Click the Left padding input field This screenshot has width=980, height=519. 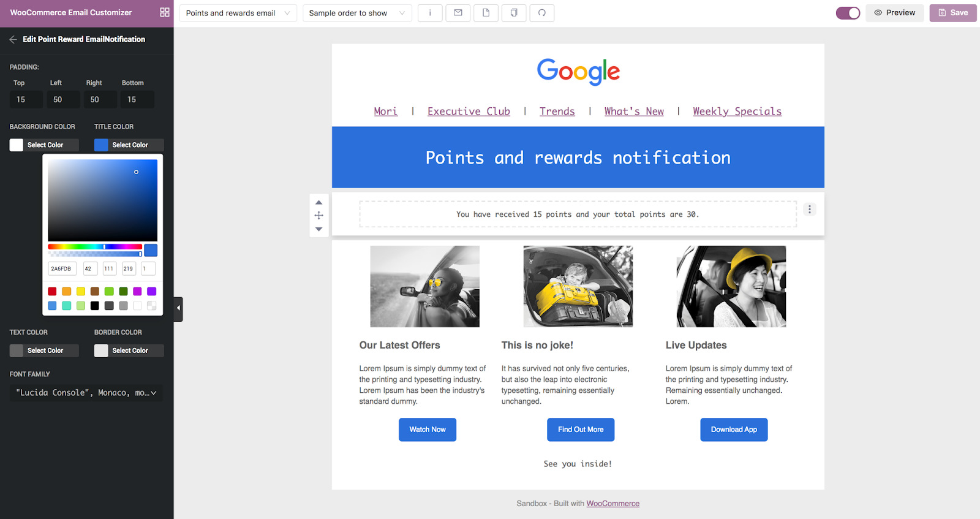(63, 99)
